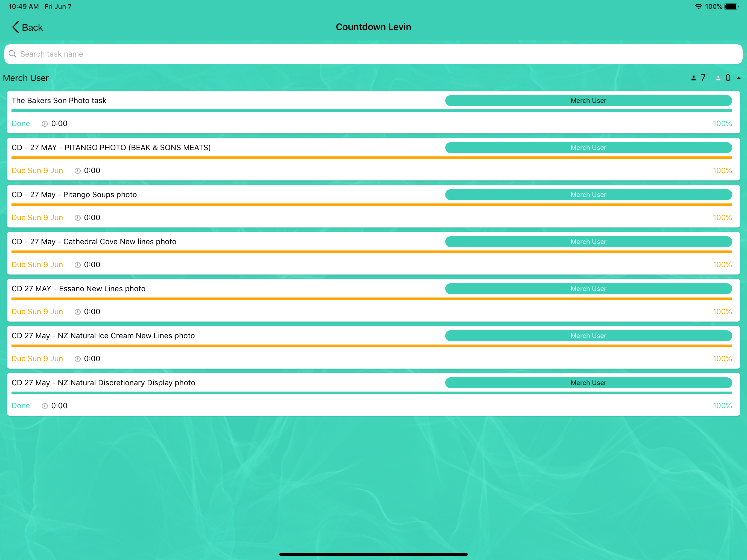747x560 pixels.
Task: Go back using the Back chevron
Action: (16, 27)
